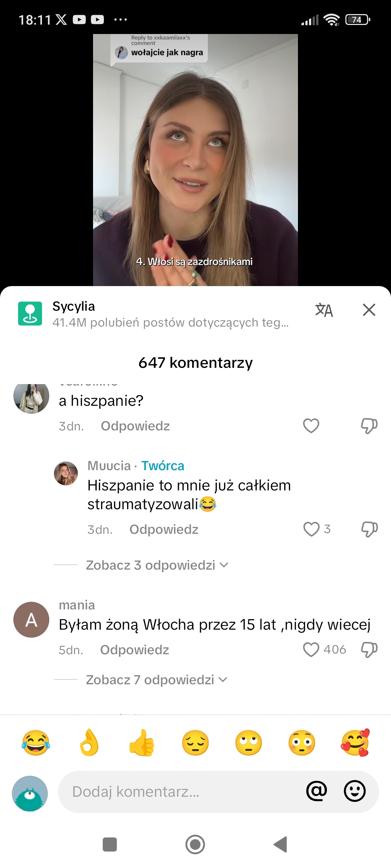Screen dimensions: 391x868
Task: Insert the thumbs up emoji reaction
Action: point(142,743)
